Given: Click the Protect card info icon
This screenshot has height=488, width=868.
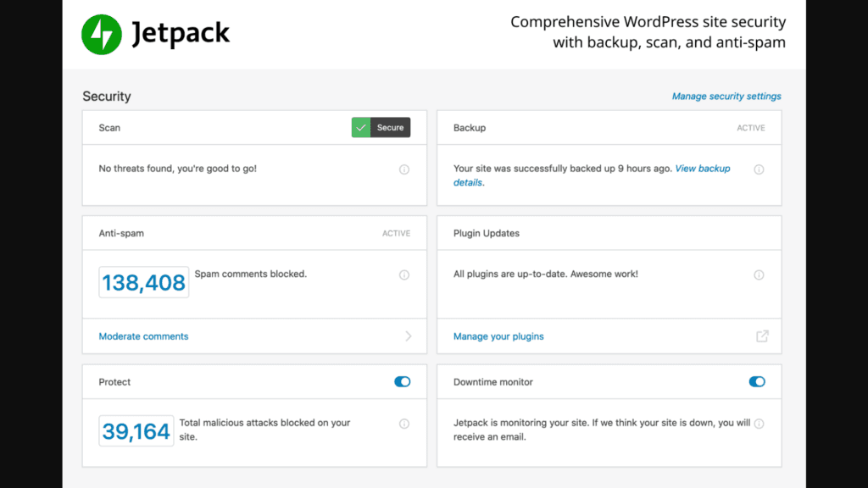Looking at the screenshot, I should (405, 423).
